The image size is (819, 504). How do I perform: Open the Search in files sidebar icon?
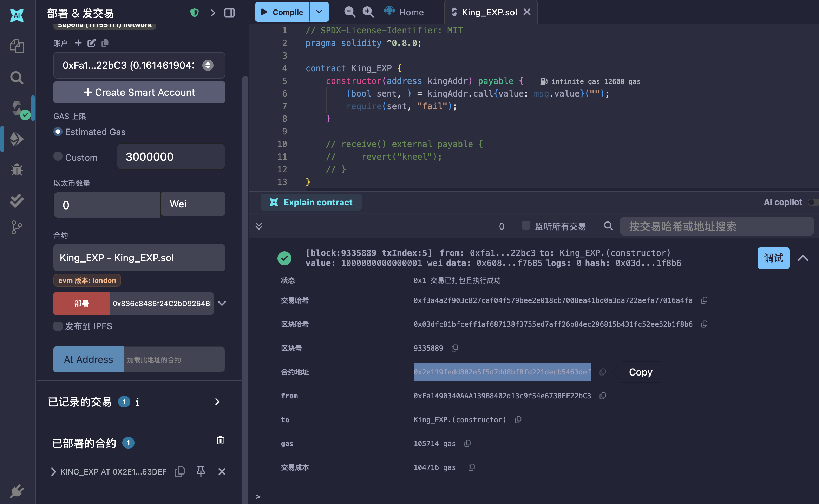click(17, 78)
